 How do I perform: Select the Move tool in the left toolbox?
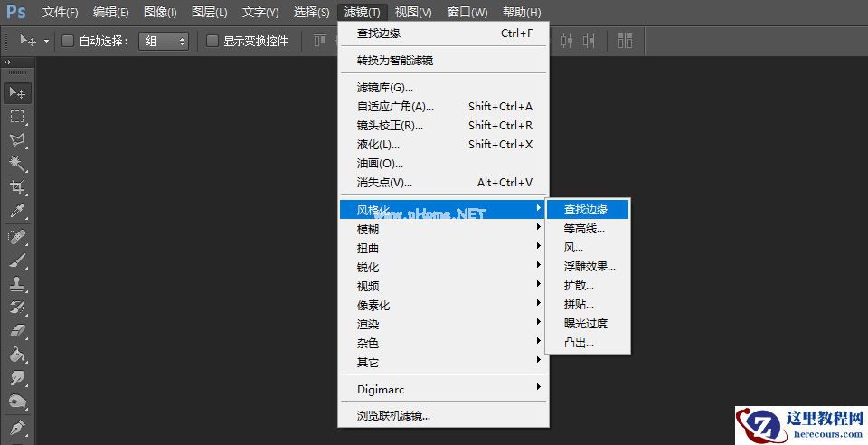click(17, 92)
